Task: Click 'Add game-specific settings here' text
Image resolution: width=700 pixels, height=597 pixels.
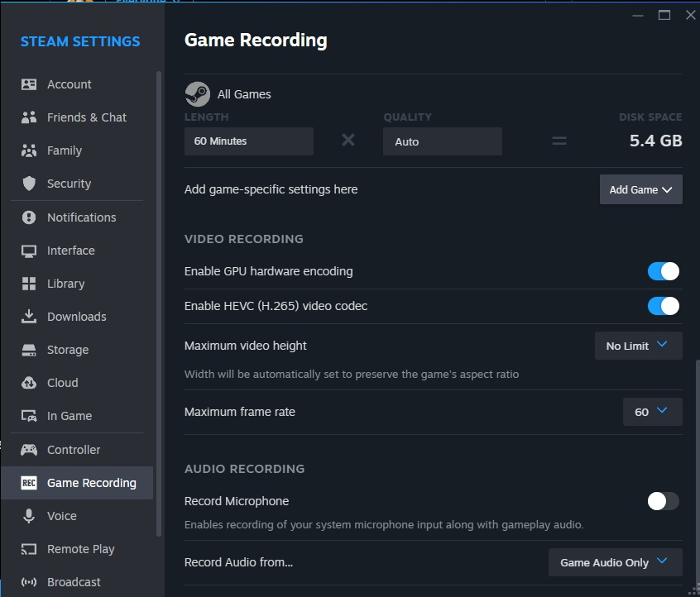Action: [x=271, y=189]
